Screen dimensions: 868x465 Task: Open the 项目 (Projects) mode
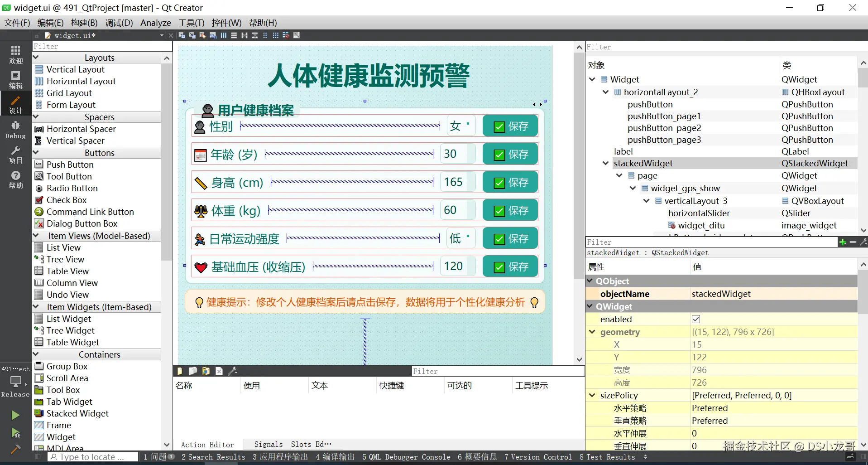(x=15, y=155)
